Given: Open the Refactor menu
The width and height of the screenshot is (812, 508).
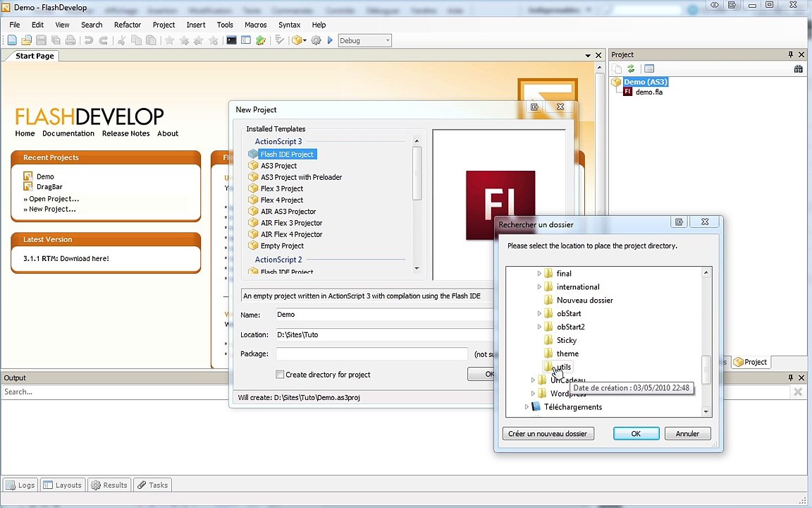Looking at the screenshot, I should (x=128, y=25).
